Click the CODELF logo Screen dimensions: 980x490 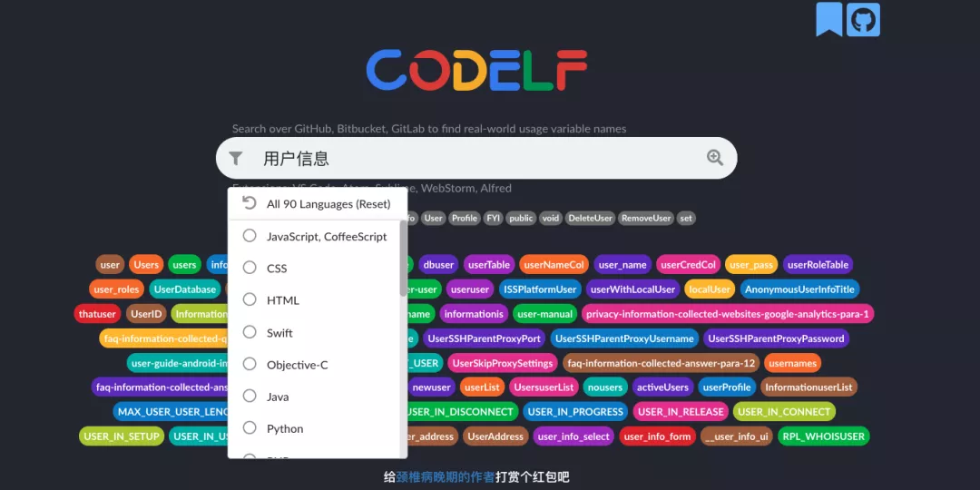coord(477,70)
